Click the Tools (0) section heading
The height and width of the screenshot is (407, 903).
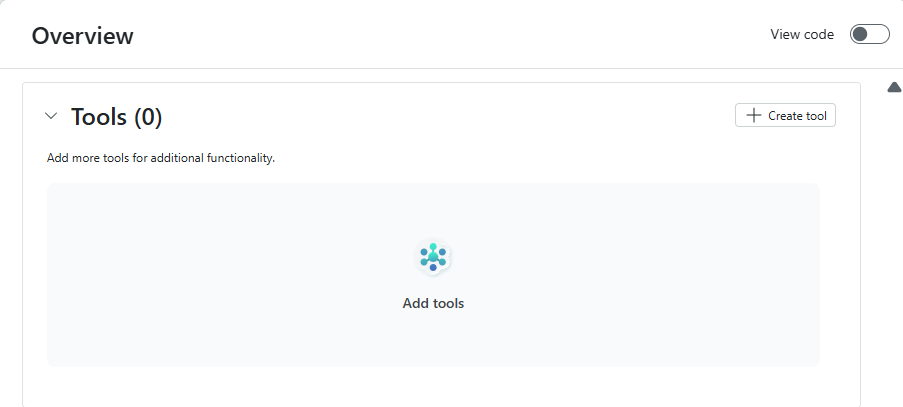(x=116, y=117)
